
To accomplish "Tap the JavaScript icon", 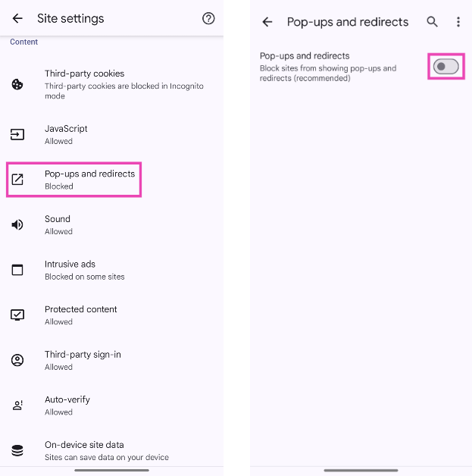I will point(17,135).
